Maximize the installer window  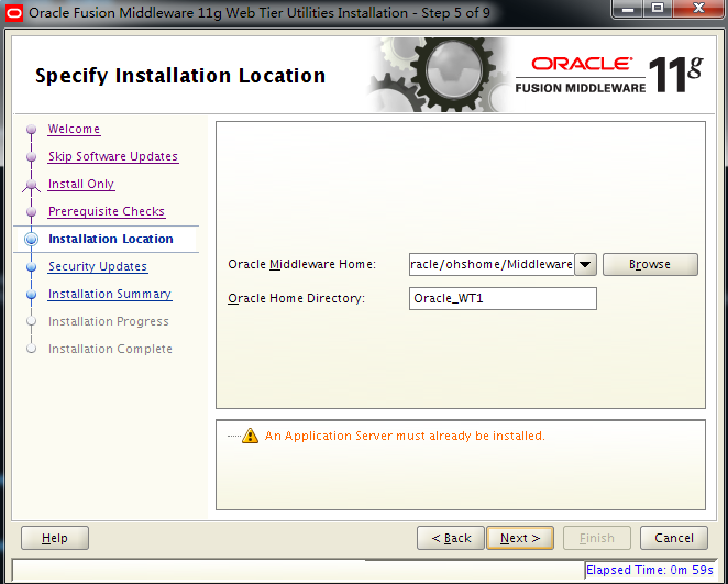pyautogui.click(x=658, y=9)
